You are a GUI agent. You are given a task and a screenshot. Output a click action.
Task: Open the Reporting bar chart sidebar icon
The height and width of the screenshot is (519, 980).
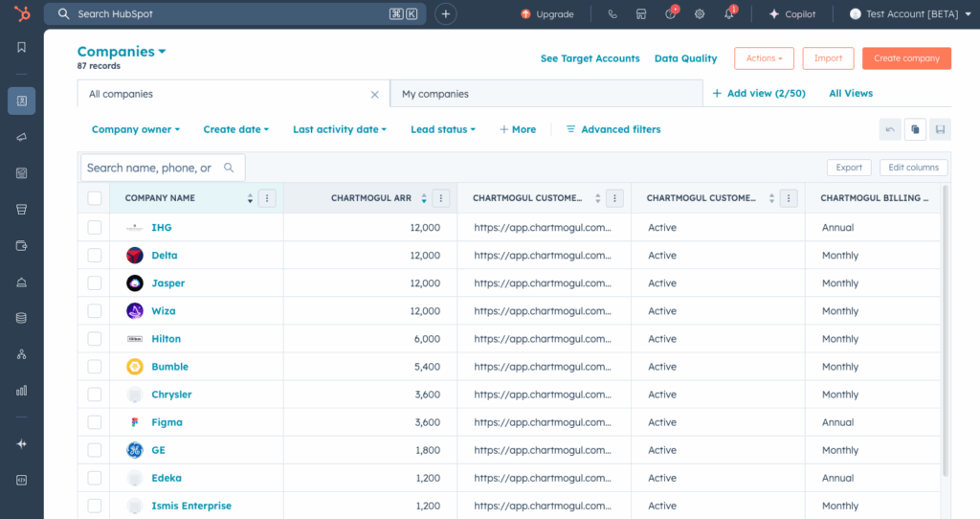pyautogui.click(x=22, y=391)
